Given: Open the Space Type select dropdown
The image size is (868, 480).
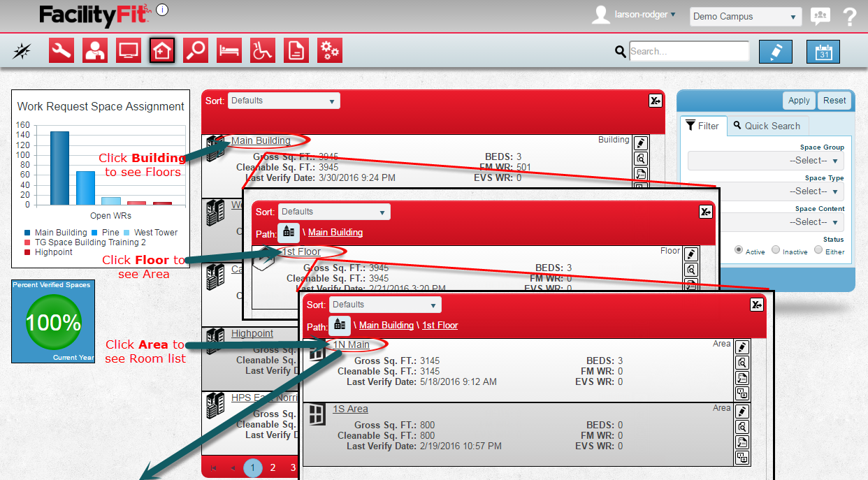Looking at the screenshot, I should 766,191.
